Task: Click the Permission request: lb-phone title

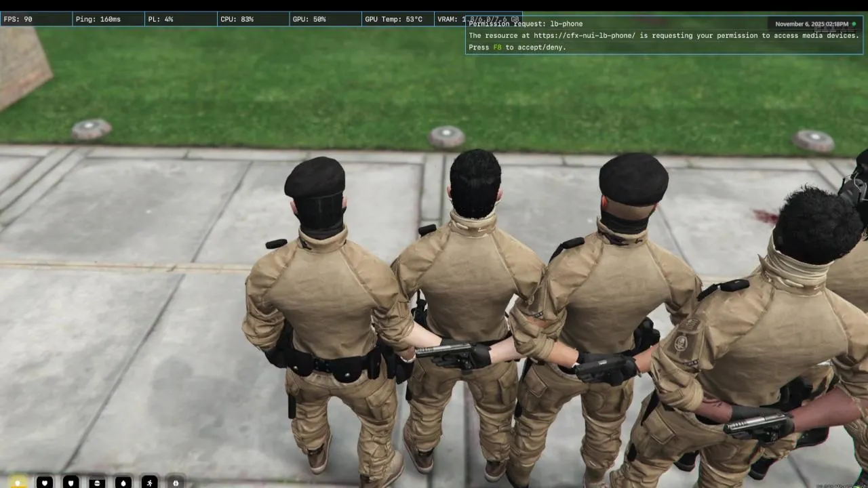Action: coord(526,24)
